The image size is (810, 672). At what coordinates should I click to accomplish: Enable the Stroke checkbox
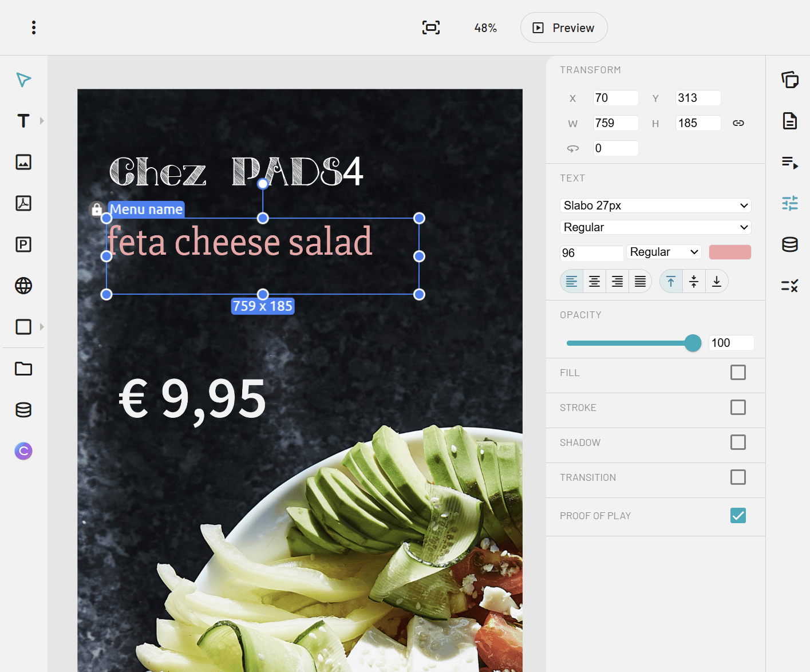(738, 408)
